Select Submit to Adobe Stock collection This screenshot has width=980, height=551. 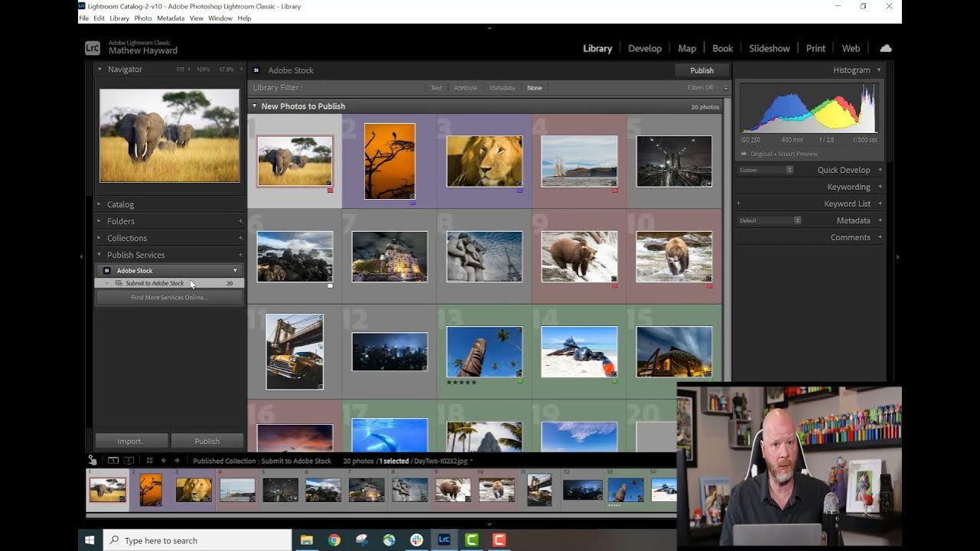coord(169,283)
